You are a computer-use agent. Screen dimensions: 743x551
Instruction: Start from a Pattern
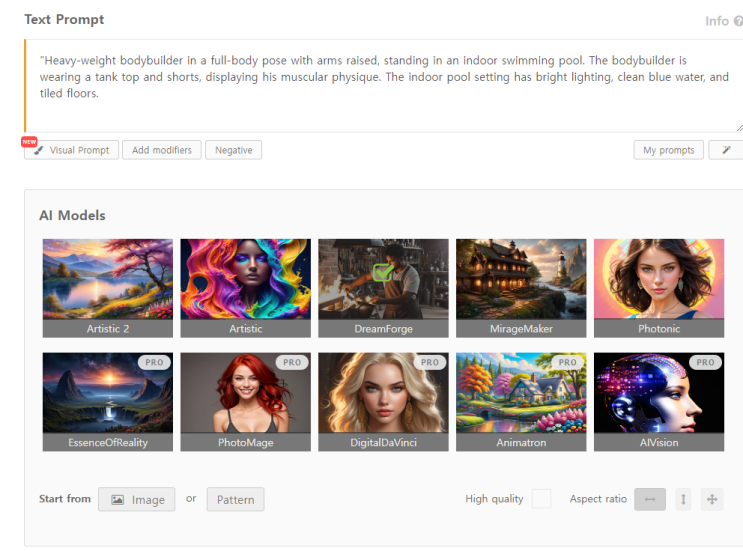coord(236,499)
